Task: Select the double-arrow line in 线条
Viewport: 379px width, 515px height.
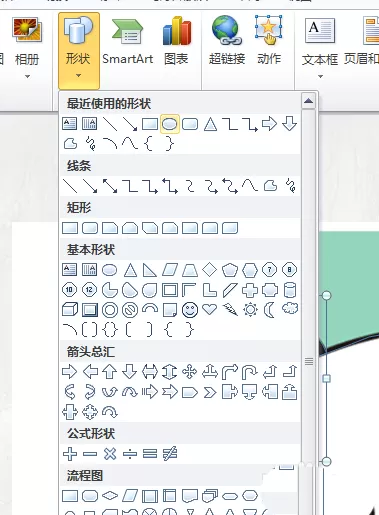Action: 110,186
